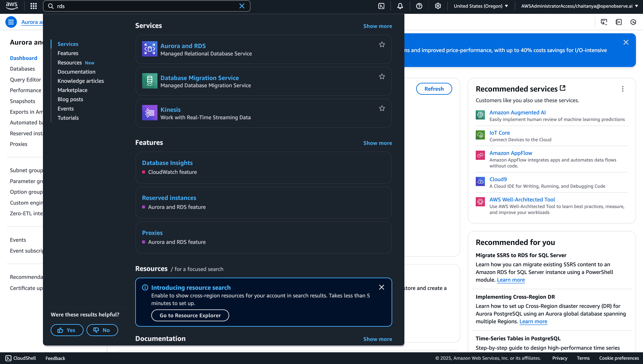Open CloudShell from the top navigation bar
The height and width of the screenshot is (364, 643).
(381, 6)
